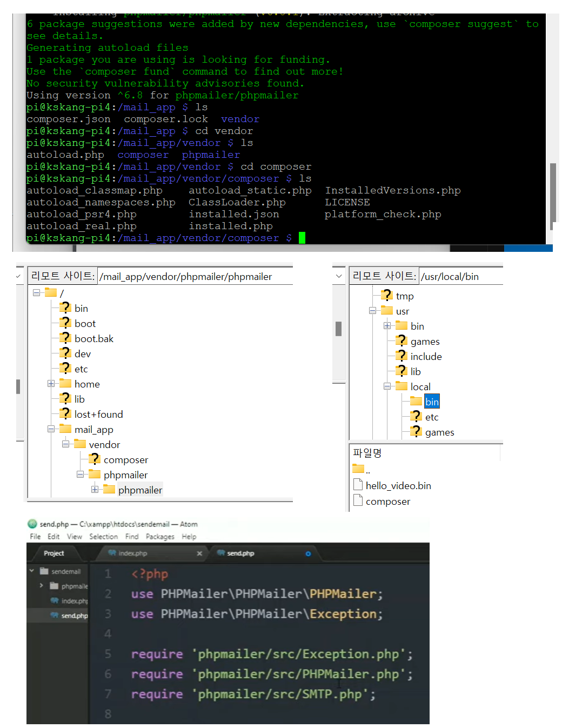
Task: Click the composer file icon in file list
Action: (x=358, y=500)
